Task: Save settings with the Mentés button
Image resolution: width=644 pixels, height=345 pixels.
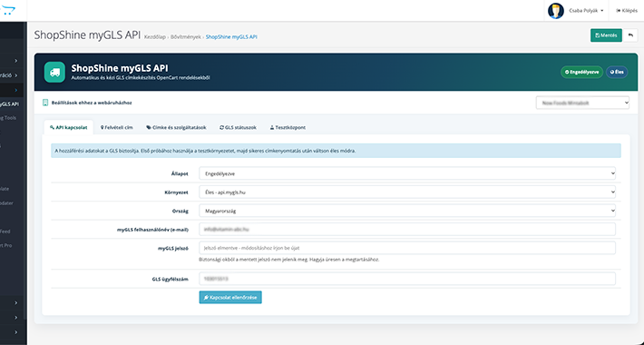Action: pos(606,35)
